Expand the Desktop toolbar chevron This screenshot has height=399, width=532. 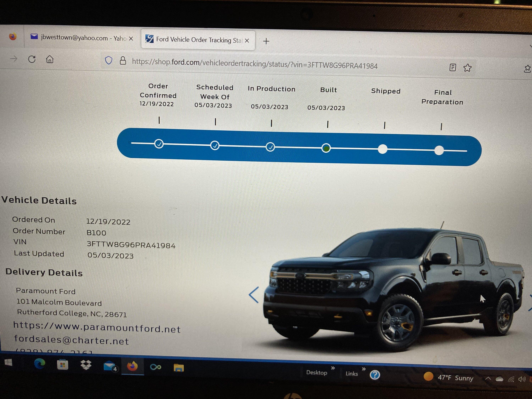pos(333,368)
